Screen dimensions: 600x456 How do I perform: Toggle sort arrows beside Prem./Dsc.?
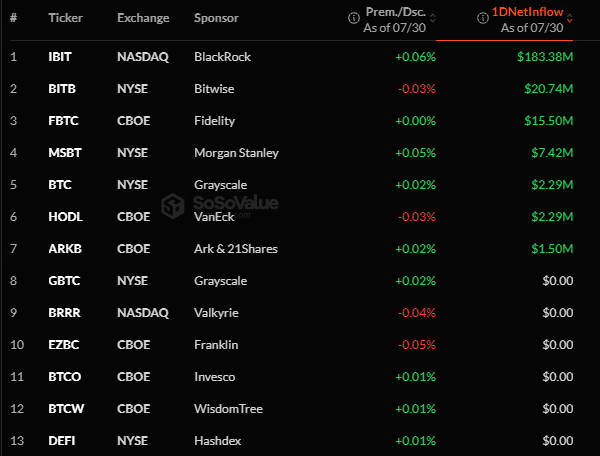click(x=433, y=18)
